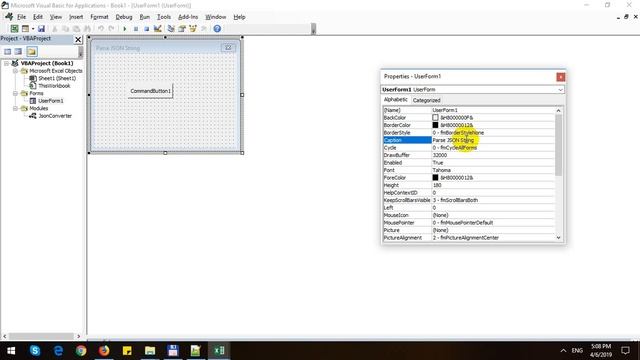This screenshot has height=360, width=640.
Task: Switch to the Alphabetic tab in Properties
Action: (396, 100)
